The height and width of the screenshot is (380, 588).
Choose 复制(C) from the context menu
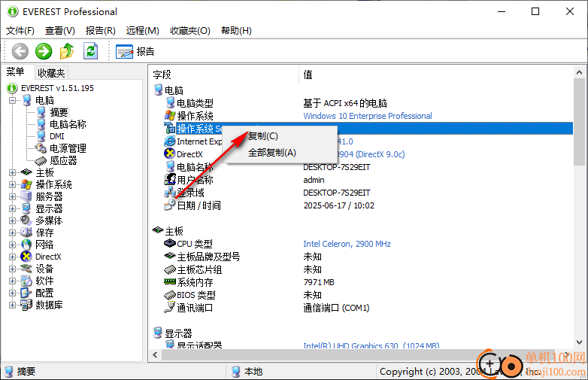(x=263, y=135)
